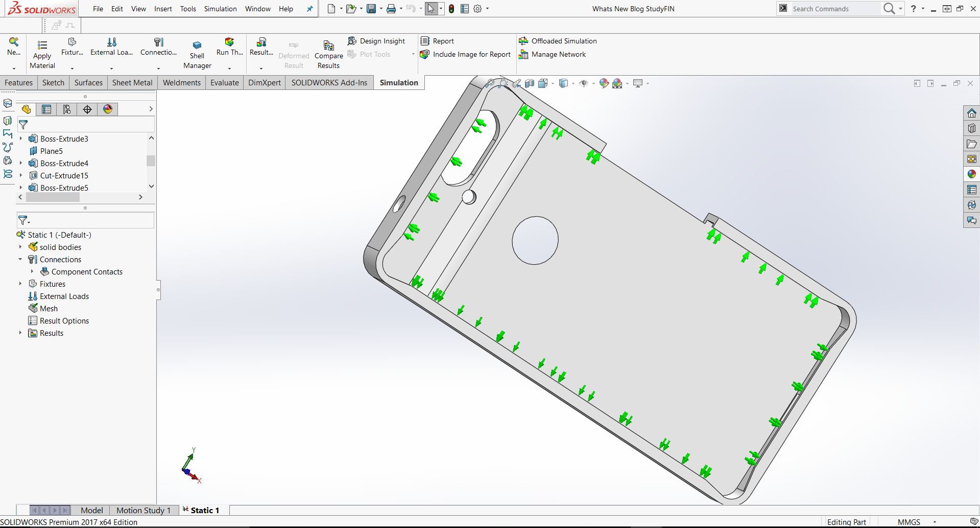The height and width of the screenshot is (528, 980).
Task: Expand the Results folder
Action: coord(20,333)
